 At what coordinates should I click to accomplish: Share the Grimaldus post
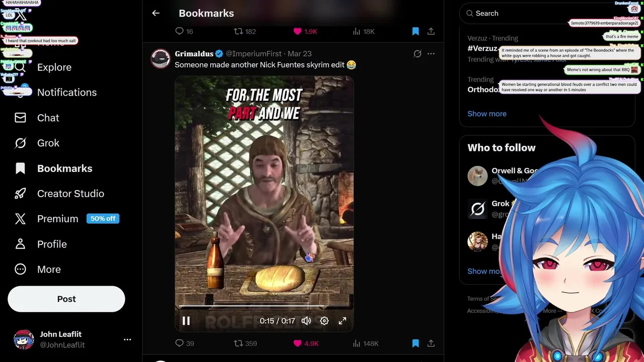pyautogui.click(x=431, y=343)
